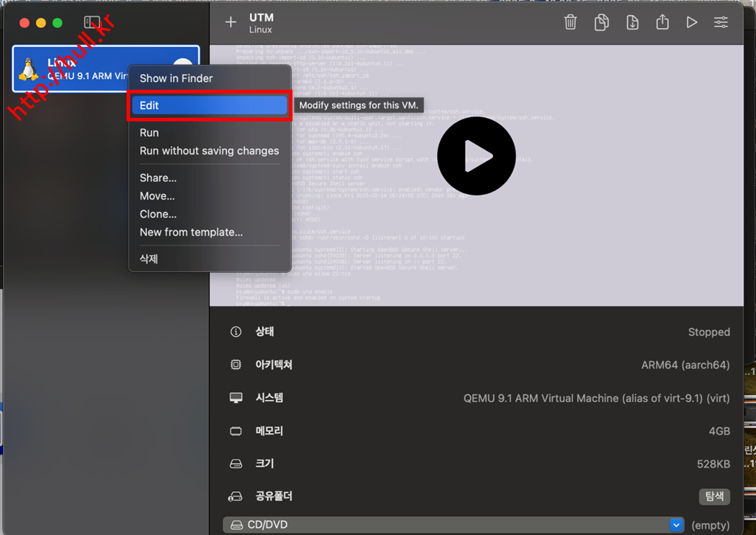The image size is (756, 535).
Task: Toggle the sidebar panel icon
Action: tap(91, 22)
